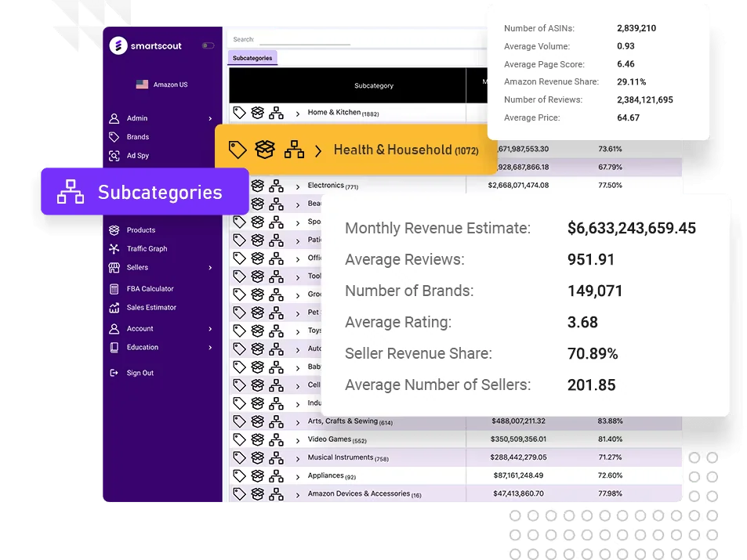Viewport: 747px width, 560px height.
Task: Click the smartscout logo icon
Action: coord(118,45)
